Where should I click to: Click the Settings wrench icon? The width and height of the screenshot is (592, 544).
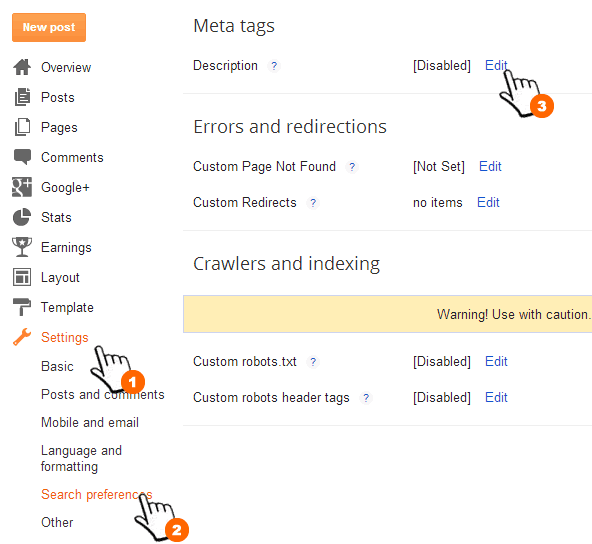coord(22,337)
